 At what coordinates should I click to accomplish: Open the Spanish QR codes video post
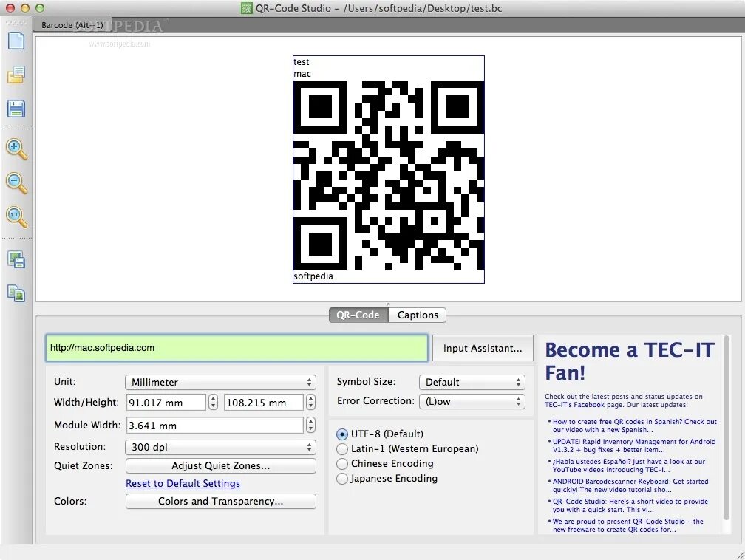click(x=634, y=426)
